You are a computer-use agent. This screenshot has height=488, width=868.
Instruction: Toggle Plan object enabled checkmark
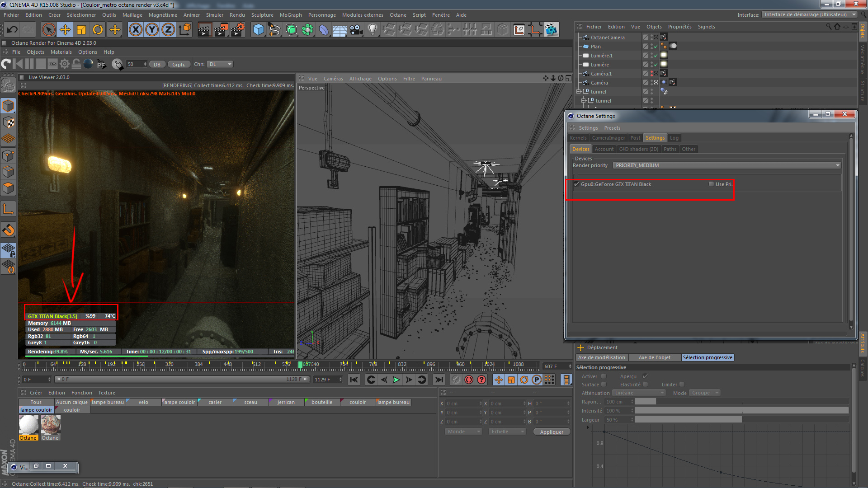click(656, 47)
